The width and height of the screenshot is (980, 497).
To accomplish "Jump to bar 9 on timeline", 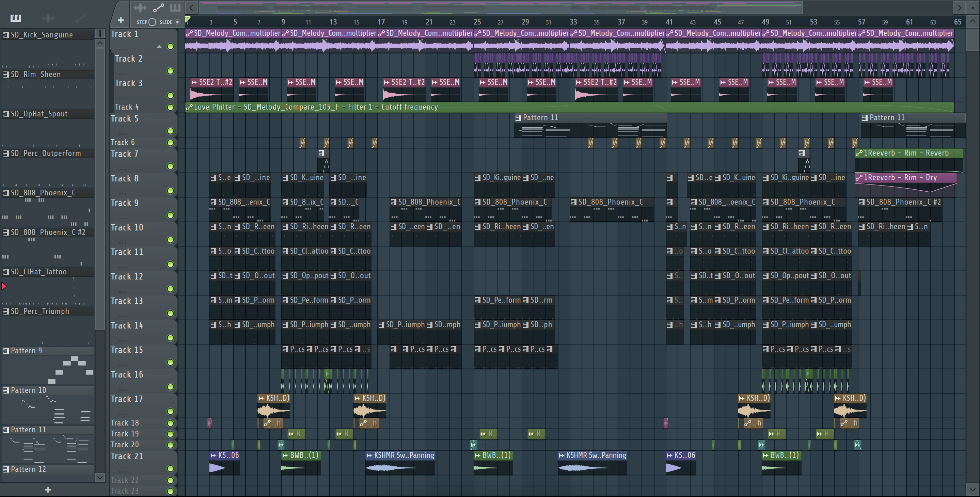I will click(283, 22).
